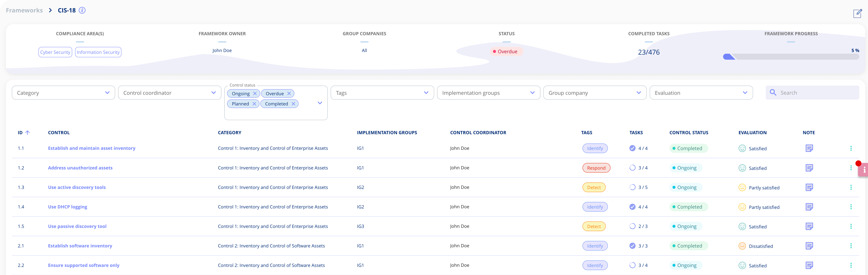This screenshot has width=868, height=275.
Task: Click the edit framework pencil icon
Action: [x=858, y=13]
